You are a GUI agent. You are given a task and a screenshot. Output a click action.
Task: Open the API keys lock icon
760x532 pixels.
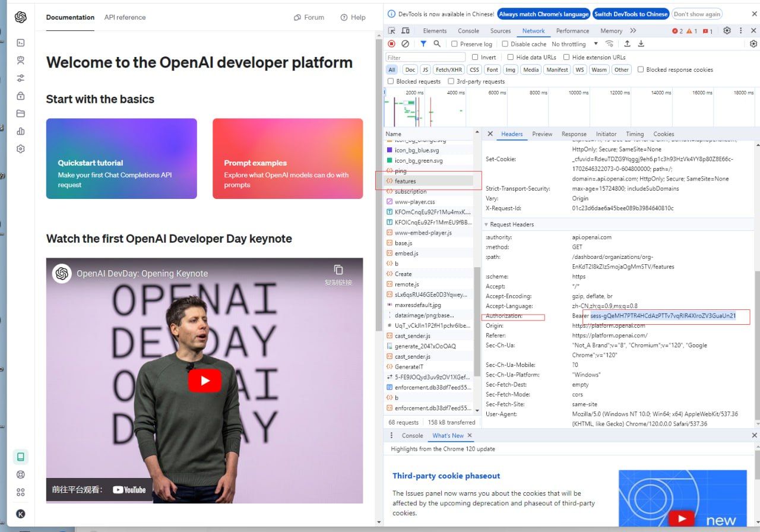point(21,96)
